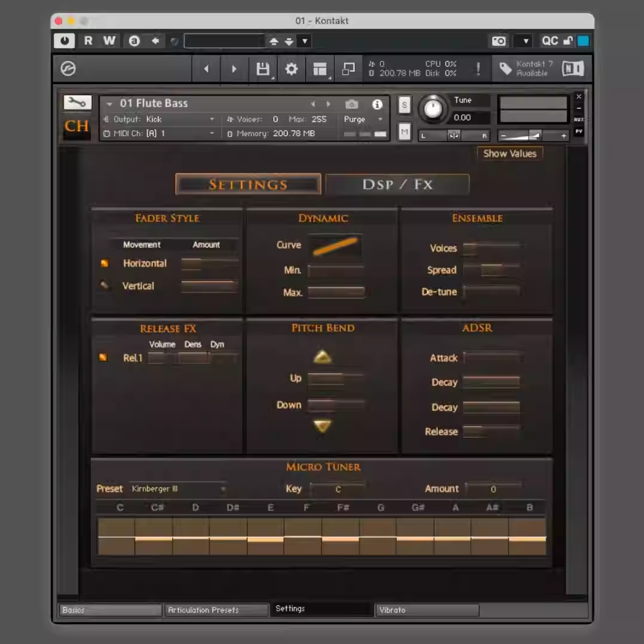Open the dropdown next to the camera icon

[526, 41]
